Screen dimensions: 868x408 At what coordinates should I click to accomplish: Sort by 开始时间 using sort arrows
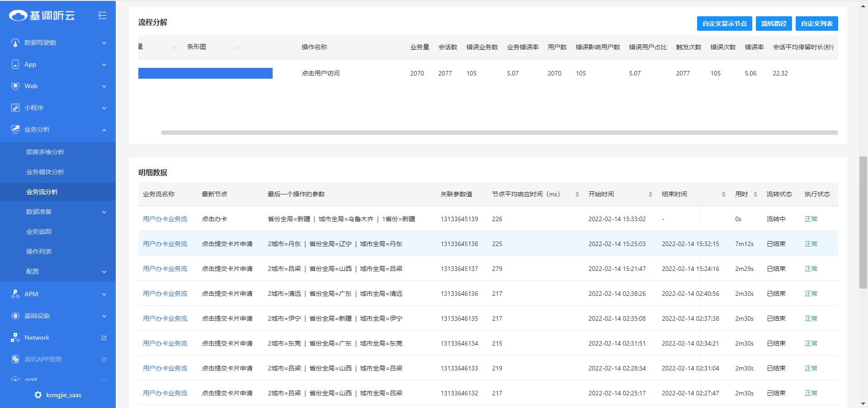tap(651, 194)
